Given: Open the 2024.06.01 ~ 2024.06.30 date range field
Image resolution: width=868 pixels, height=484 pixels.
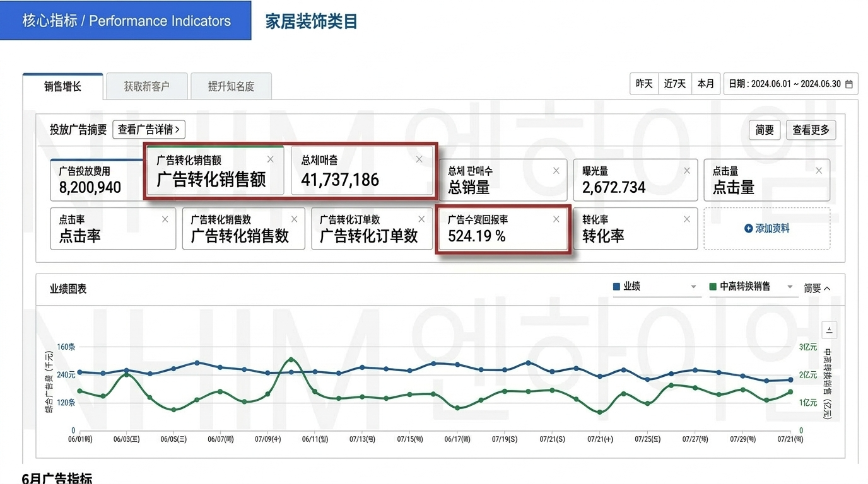Looking at the screenshot, I should (x=791, y=84).
